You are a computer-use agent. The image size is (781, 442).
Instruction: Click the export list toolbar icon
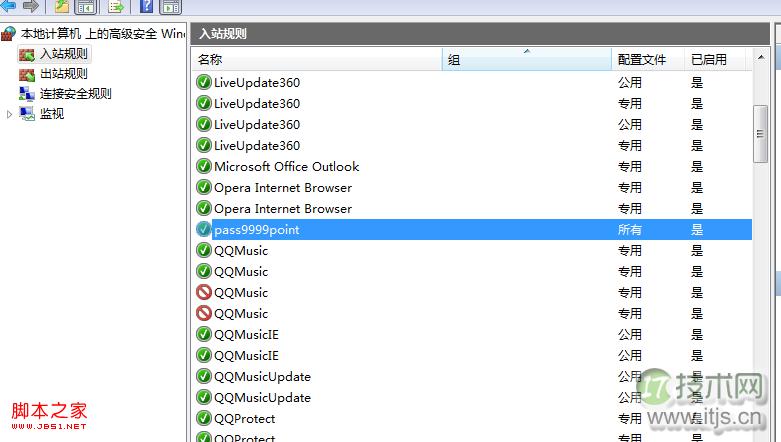pos(116,6)
